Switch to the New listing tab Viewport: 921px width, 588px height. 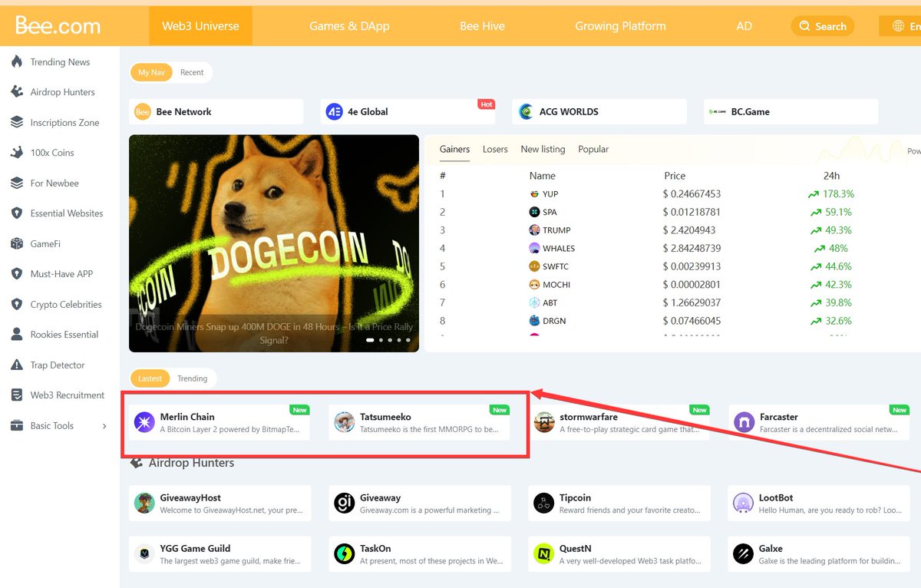tap(543, 149)
